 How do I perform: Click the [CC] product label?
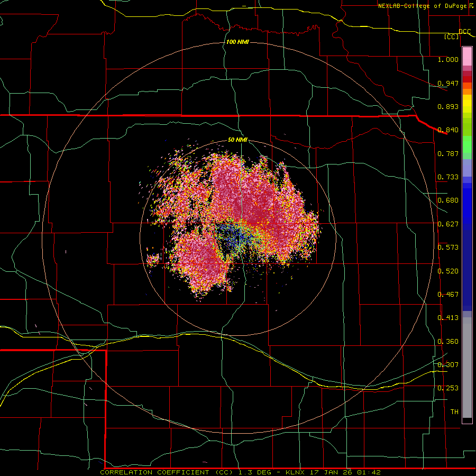(x=452, y=36)
